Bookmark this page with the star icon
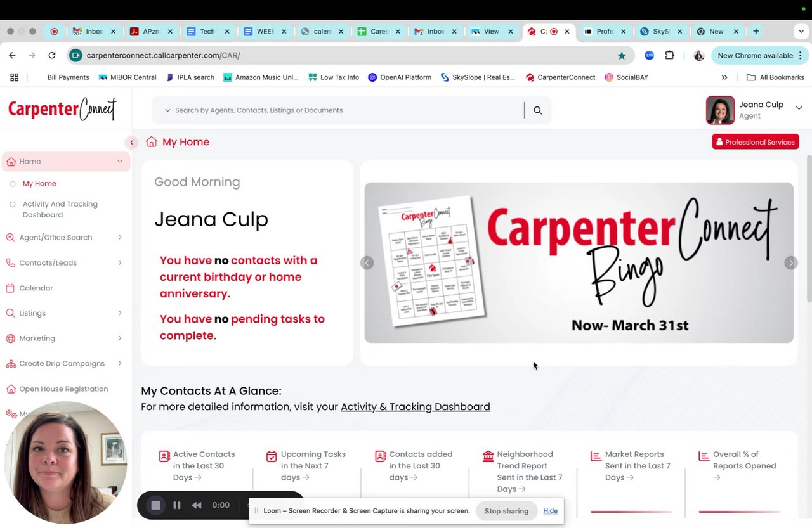Screen dimensions: 812x528 click(622, 56)
